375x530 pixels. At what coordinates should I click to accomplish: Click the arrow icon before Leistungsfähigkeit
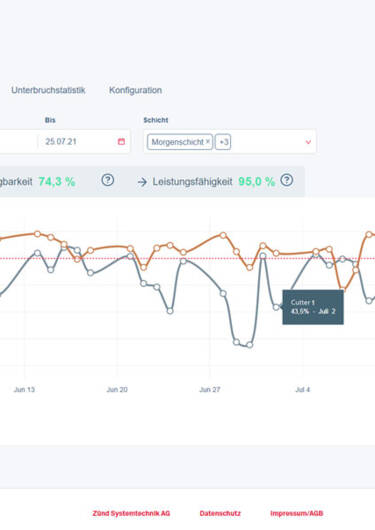(x=142, y=182)
